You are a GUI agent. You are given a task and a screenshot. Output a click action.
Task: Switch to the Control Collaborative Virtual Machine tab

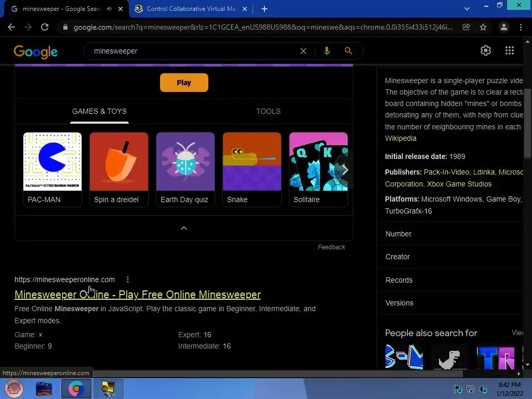pos(191,9)
